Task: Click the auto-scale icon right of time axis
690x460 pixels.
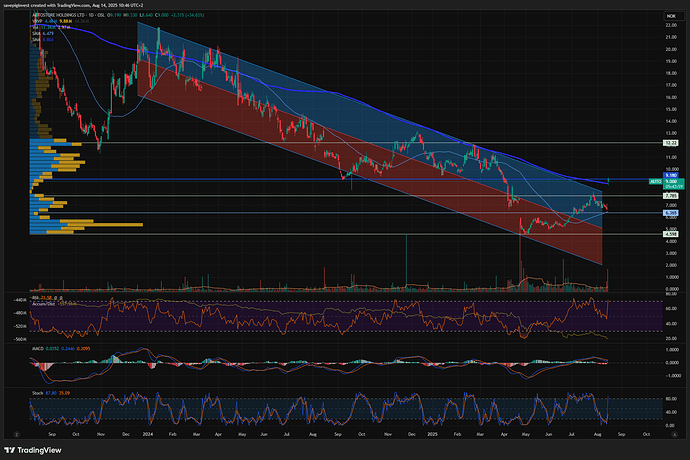Action: 675,434
